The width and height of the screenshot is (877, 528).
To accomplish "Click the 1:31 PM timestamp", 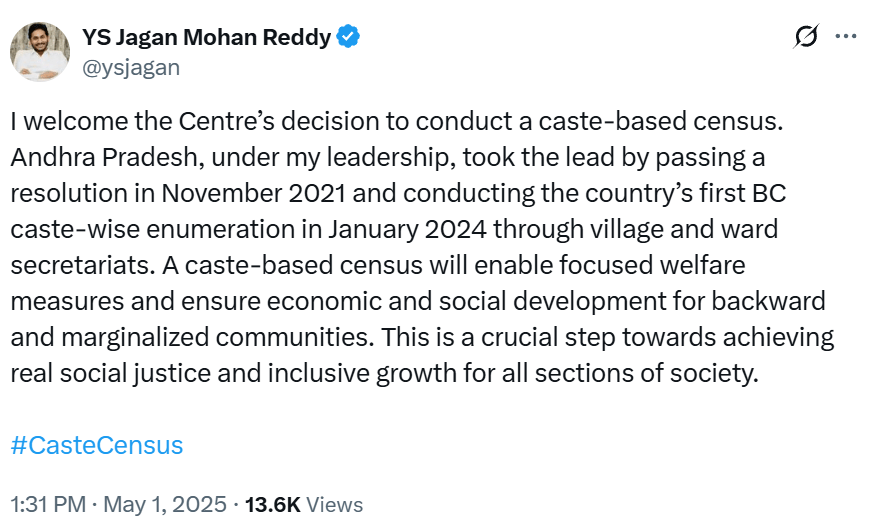I will [48, 505].
